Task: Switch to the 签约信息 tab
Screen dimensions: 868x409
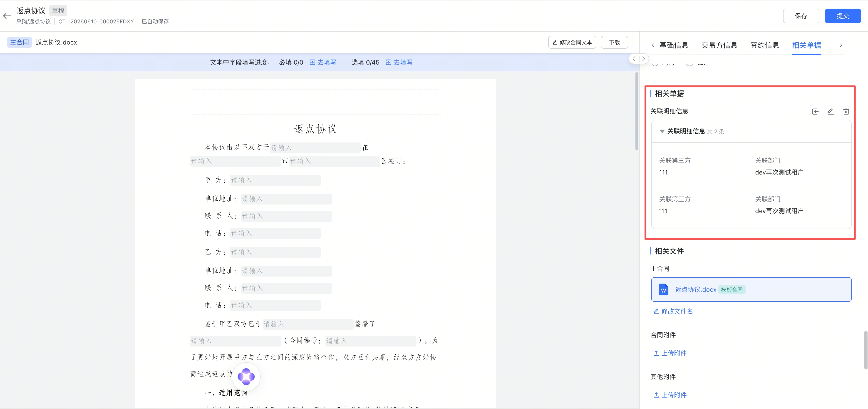Action: [765, 45]
